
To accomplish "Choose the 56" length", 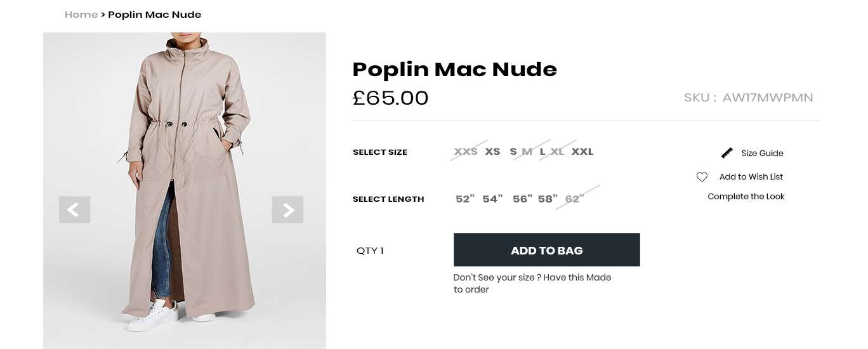I will coord(522,199).
